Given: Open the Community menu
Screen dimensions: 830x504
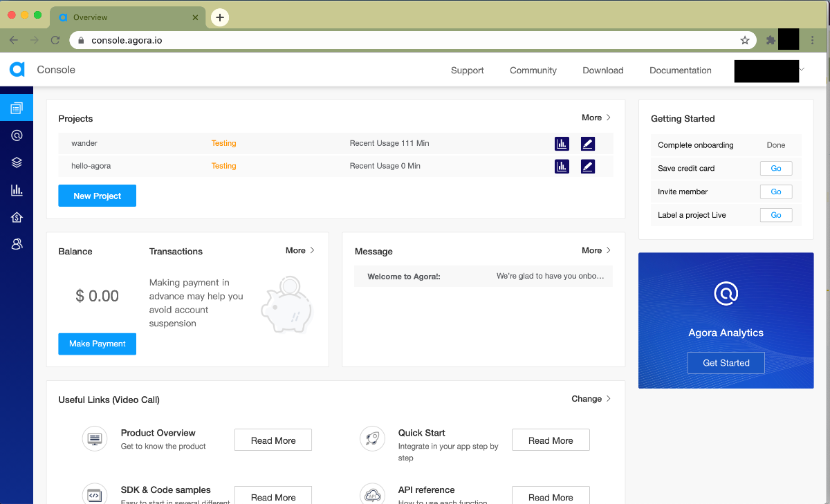Looking at the screenshot, I should click(533, 71).
